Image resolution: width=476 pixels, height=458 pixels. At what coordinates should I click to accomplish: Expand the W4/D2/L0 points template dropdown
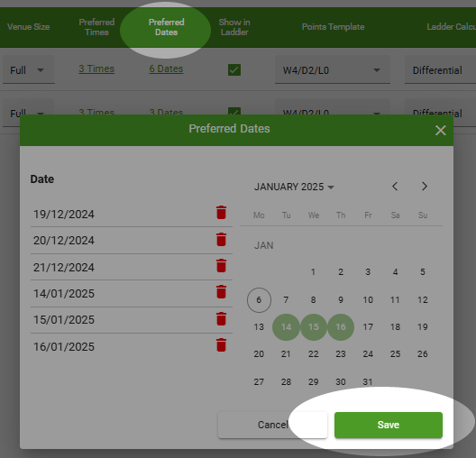333,70
